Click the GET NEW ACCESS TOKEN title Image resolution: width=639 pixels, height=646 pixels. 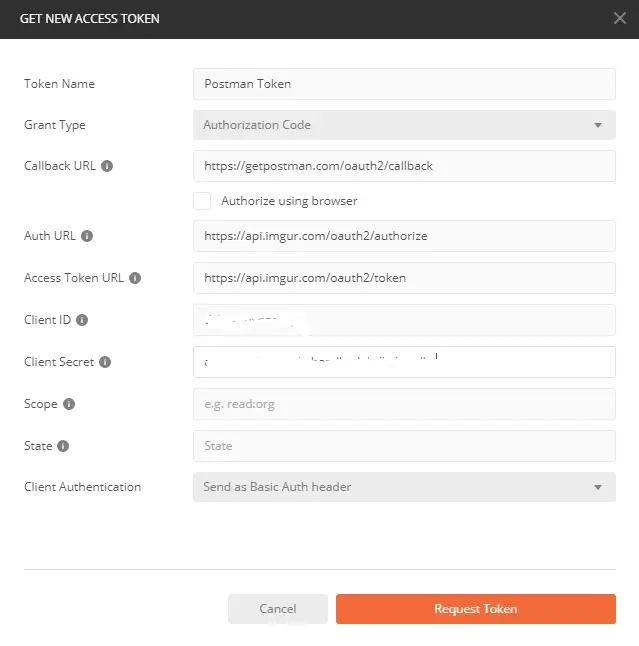89,19
